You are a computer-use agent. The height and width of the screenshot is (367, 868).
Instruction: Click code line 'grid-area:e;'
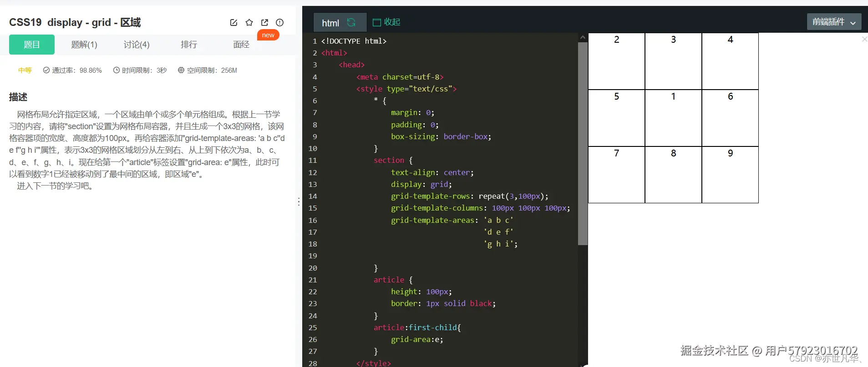[x=417, y=339]
